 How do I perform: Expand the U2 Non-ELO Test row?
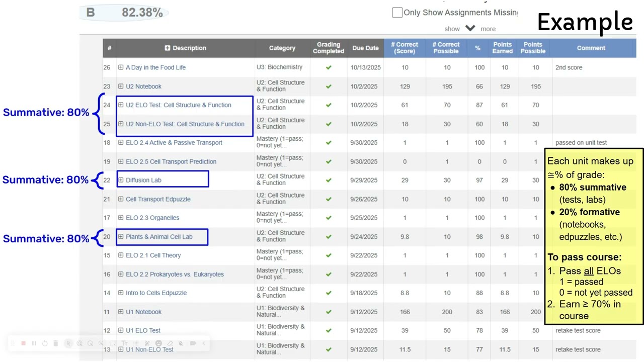121,124
